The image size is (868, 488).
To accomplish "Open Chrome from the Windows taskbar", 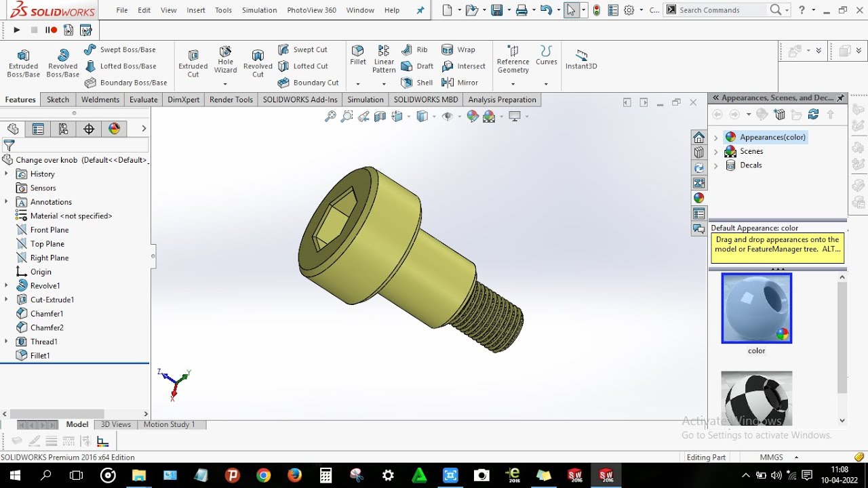I will 263,475.
